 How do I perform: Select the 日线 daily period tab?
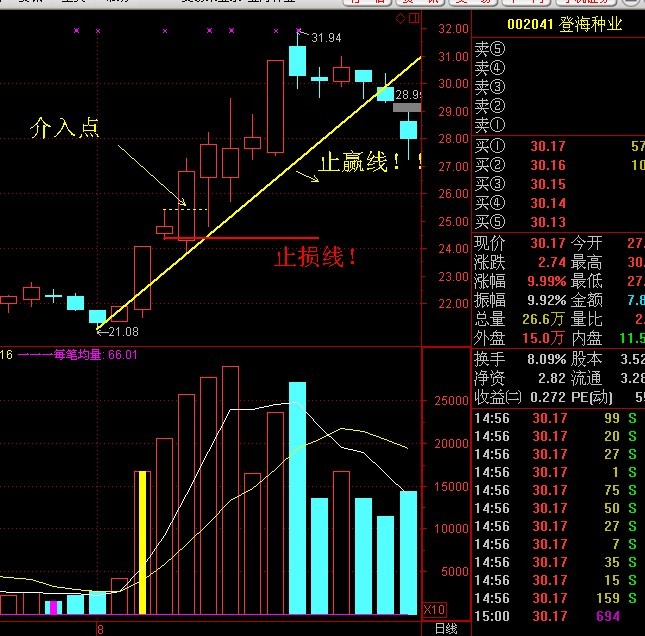point(446,629)
